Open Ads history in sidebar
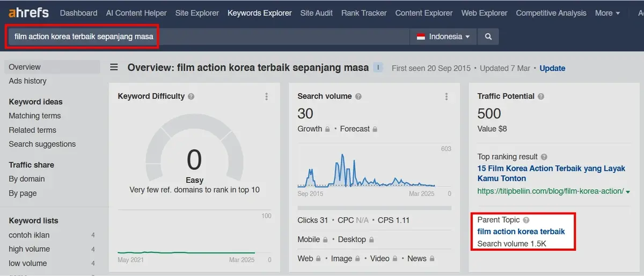644x276 pixels. [x=27, y=81]
